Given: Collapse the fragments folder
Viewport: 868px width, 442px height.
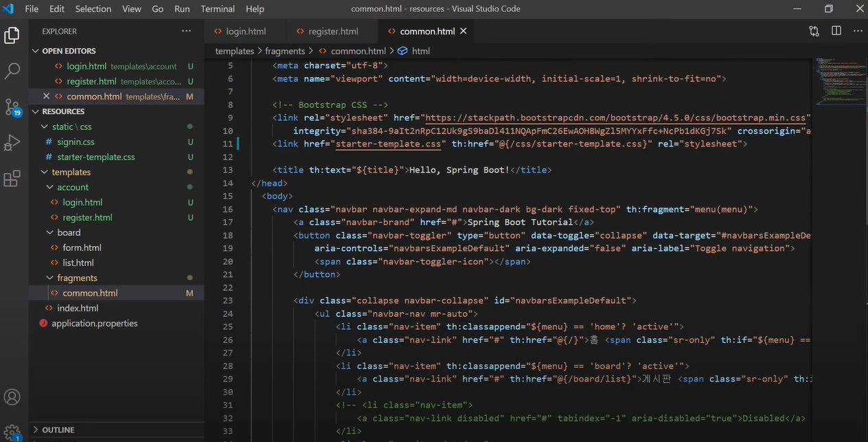Looking at the screenshot, I should click(77, 278).
